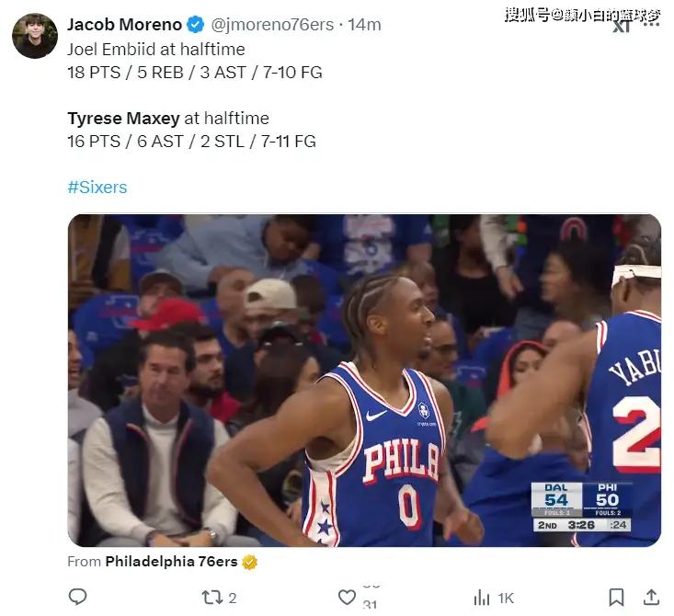The image size is (674, 616).
Task: Open the tweet's more options menu
Action: [650, 26]
